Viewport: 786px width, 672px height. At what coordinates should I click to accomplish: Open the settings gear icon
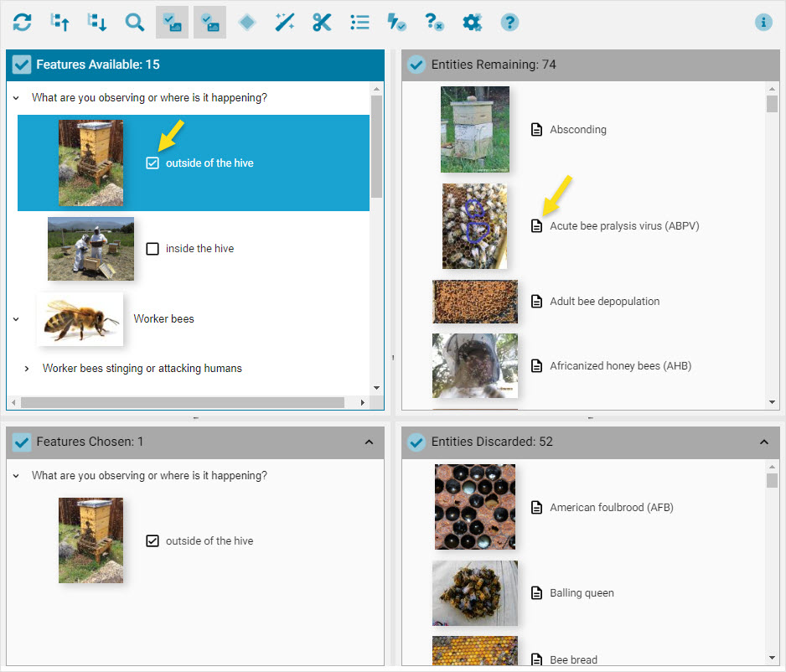(472, 22)
